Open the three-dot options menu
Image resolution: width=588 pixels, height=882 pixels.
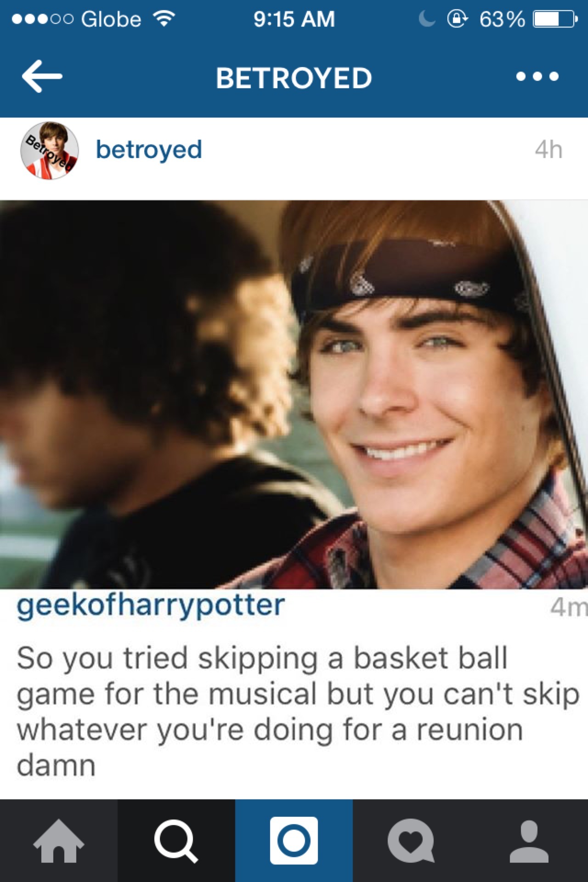click(537, 76)
